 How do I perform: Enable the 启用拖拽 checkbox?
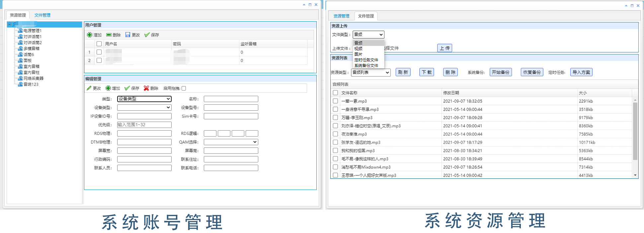(184, 88)
